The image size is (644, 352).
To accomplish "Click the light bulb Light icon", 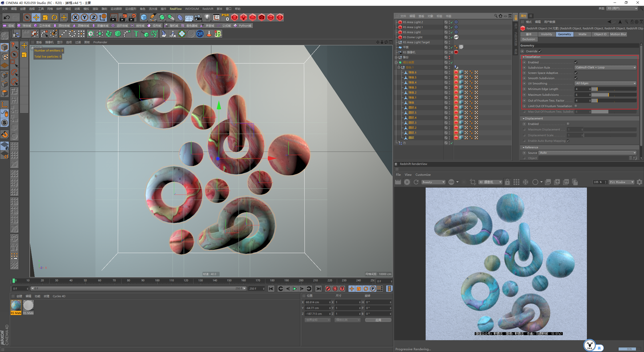I will click(x=207, y=17).
